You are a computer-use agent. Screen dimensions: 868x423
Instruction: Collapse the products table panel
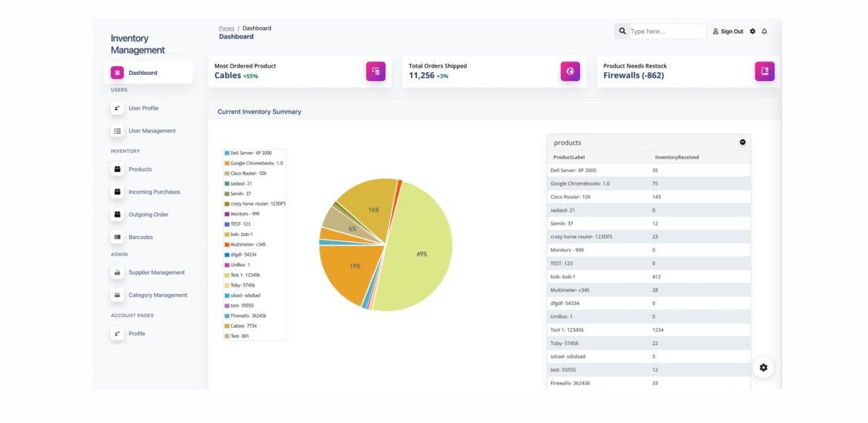coord(743,142)
